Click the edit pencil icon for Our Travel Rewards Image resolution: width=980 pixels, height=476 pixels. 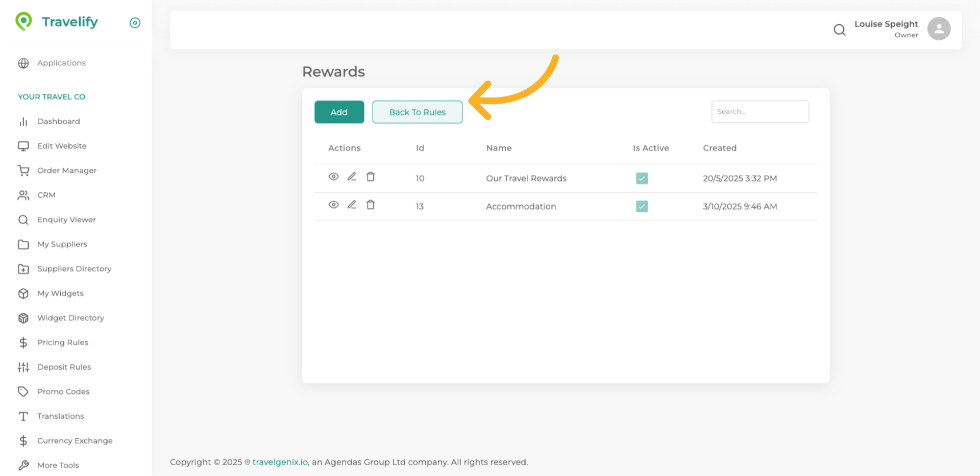point(352,177)
